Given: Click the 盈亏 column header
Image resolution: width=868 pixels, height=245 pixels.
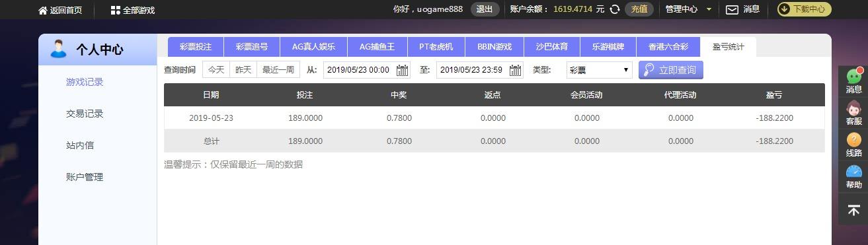Looking at the screenshot, I should [x=774, y=95].
